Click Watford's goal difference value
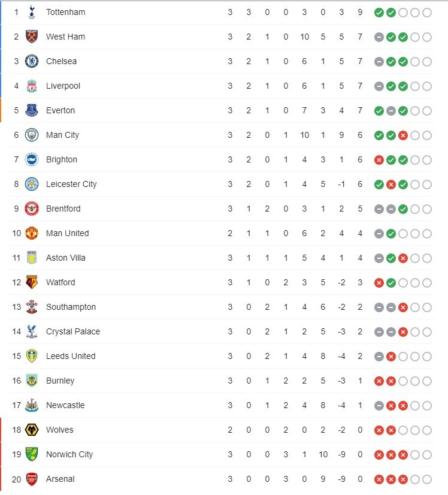Viewport: 448px width, 495px height. [x=342, y=282]
